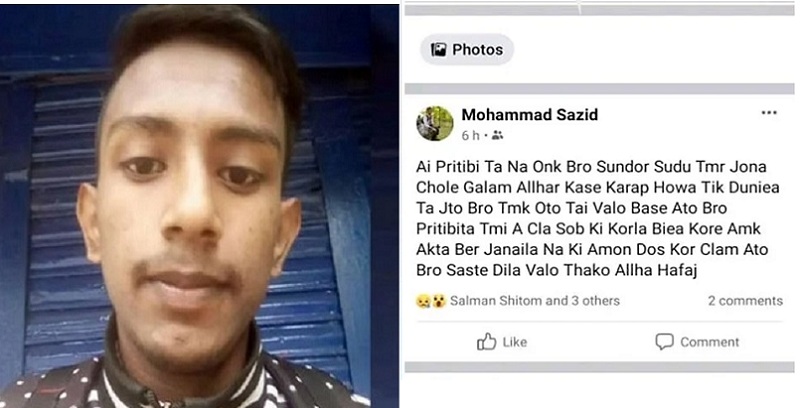View the 6 h post timestamp
Viewport: 800px width, 408px height.
(x=470, y=136)
